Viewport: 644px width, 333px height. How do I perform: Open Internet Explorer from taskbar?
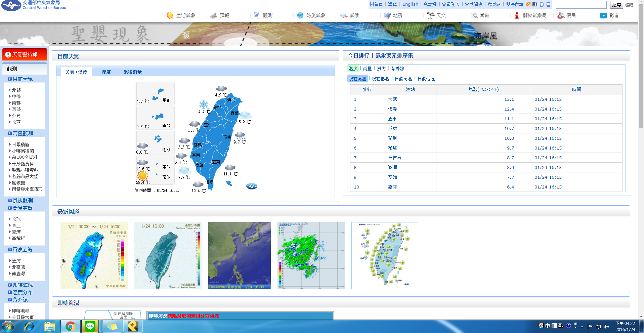tap(29, 326)
